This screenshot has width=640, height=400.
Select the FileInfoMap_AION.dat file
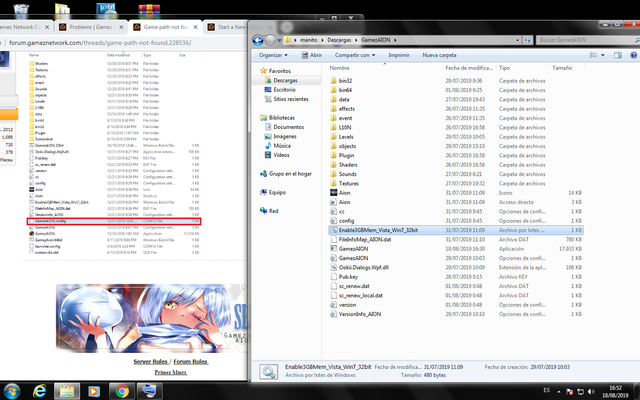click(365, 239)
